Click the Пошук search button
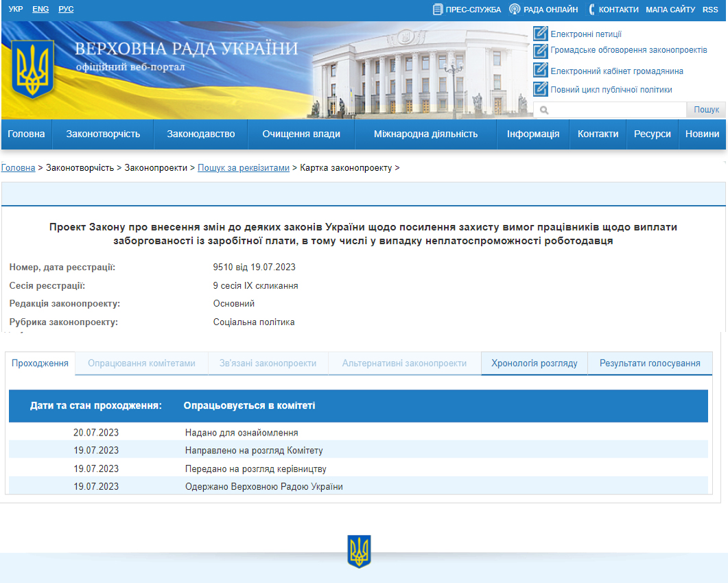Viewport: 728px width, 583px height. [x=706, y=110]
